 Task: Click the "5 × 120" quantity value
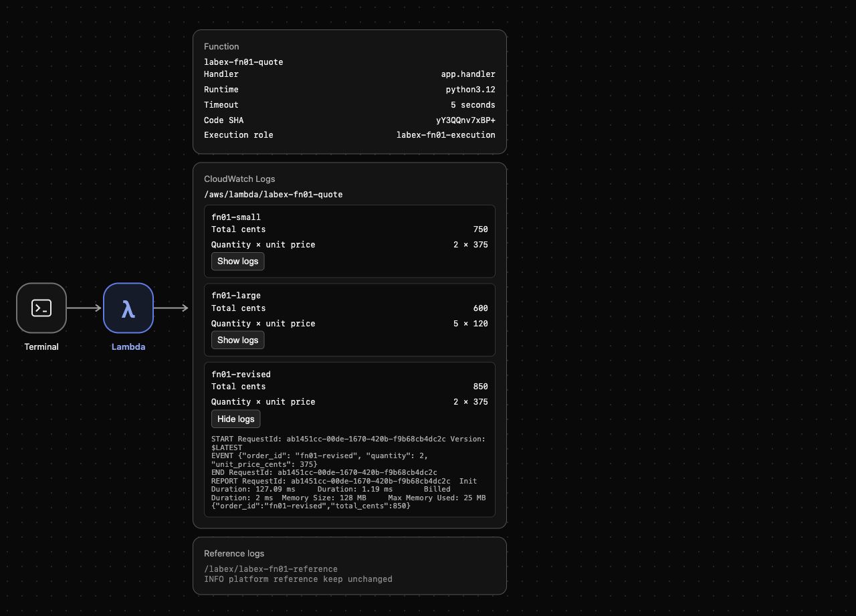(471, 324)
